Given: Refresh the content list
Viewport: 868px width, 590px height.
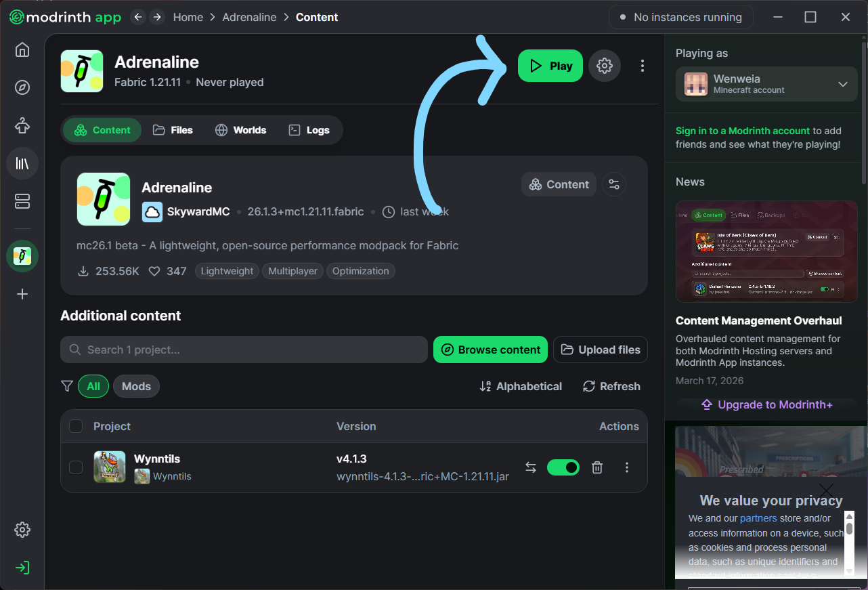Looking at the screenshot, I should 611,386.
